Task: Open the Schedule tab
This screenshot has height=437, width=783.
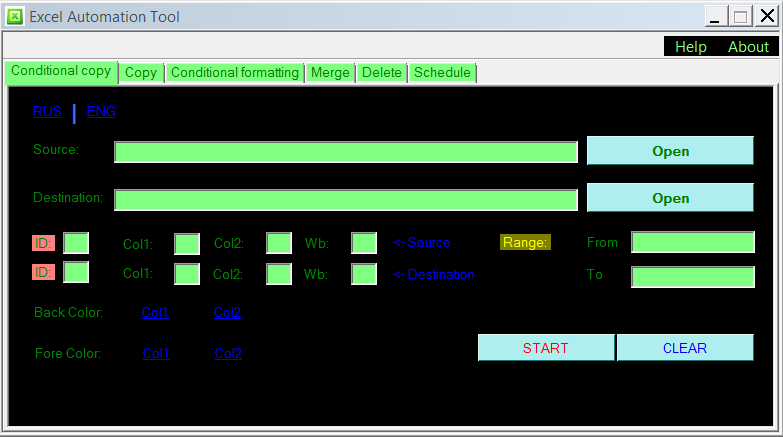Action: point(442,73)
